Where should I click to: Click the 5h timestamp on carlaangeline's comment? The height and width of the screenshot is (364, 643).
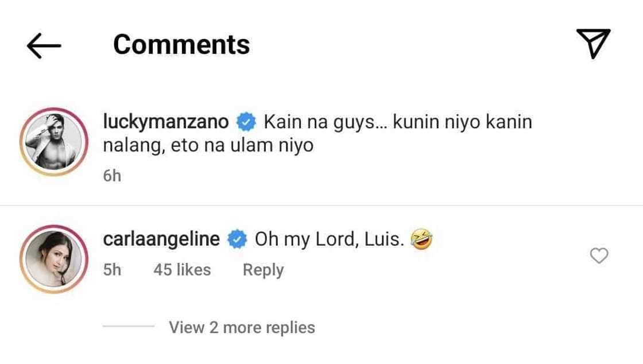(112, 270)
